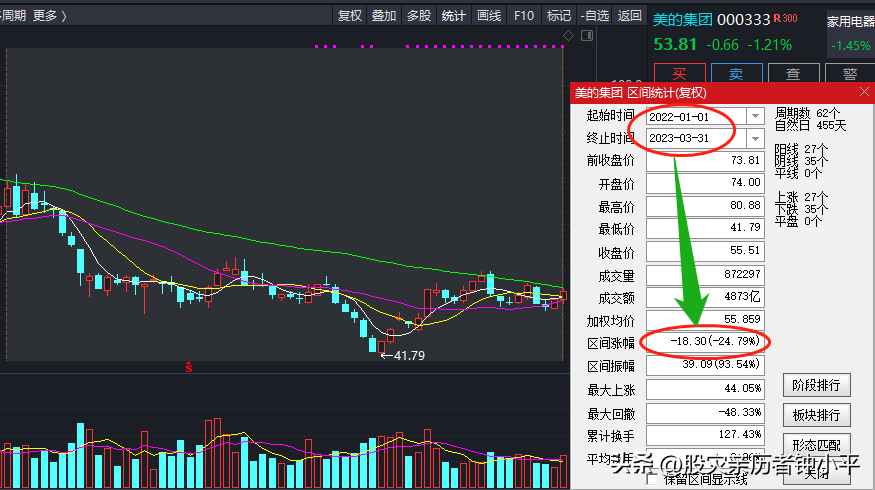This screenshot has width=875, height=490.
Task: Click the red S marker below chart
Action: (189, 367)
